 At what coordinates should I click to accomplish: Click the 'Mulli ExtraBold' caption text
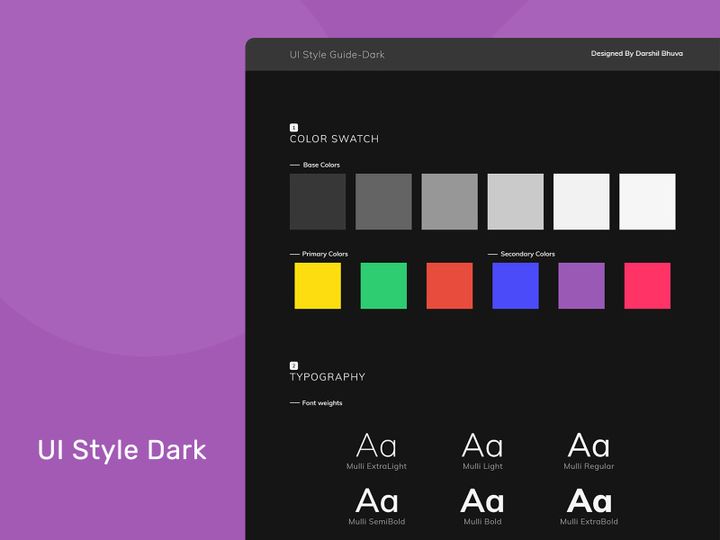589,522
